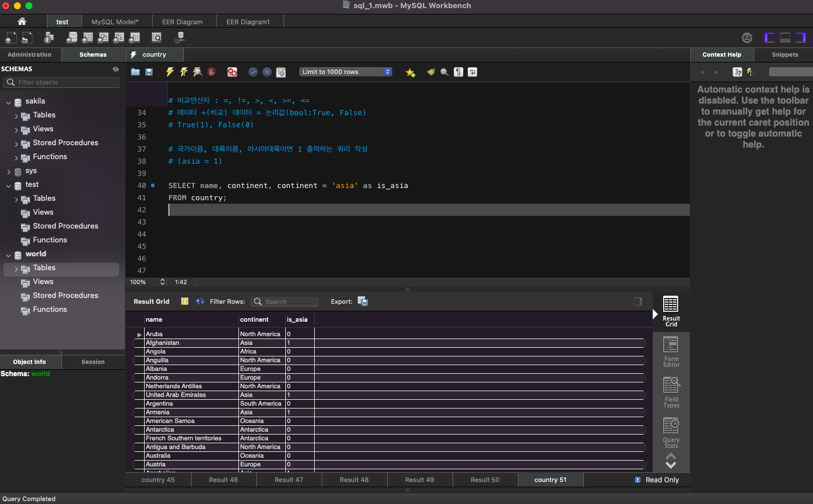Run explain plan magnifier-lightning icon
Viewport: 813px width, 504px height.
(x=197, y=72)
